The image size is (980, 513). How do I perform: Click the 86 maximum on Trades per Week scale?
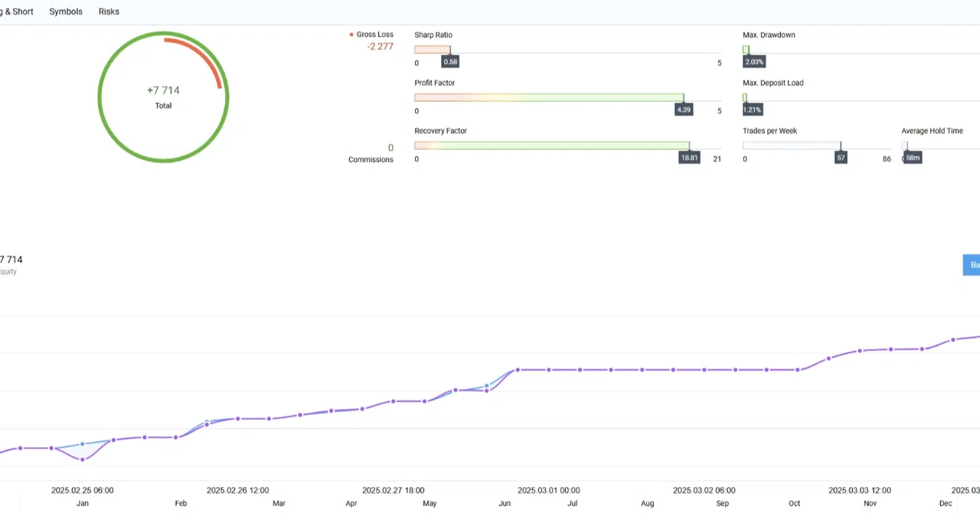pos(887,159)
